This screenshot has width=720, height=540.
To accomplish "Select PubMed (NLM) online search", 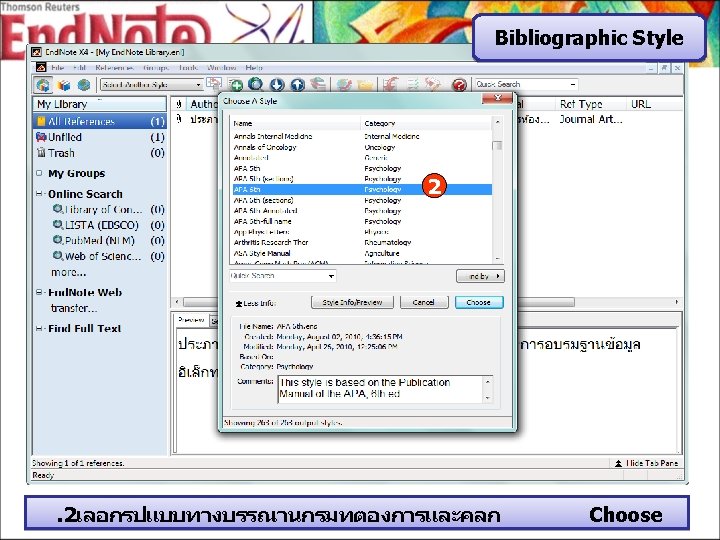I will pos(108,241).
